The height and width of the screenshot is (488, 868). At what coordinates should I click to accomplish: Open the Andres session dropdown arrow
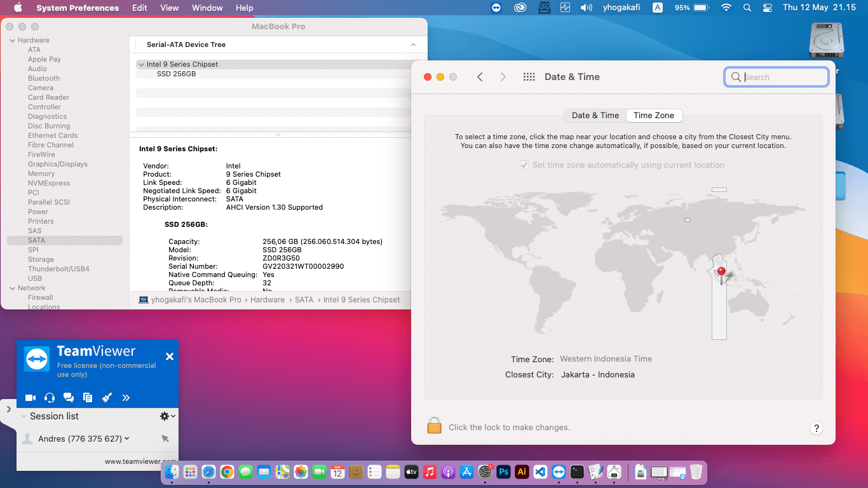[x=127, y=438]
